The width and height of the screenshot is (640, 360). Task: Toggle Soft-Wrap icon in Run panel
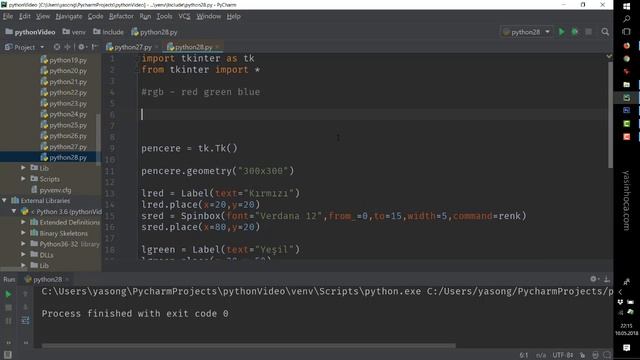coord(25,321)
